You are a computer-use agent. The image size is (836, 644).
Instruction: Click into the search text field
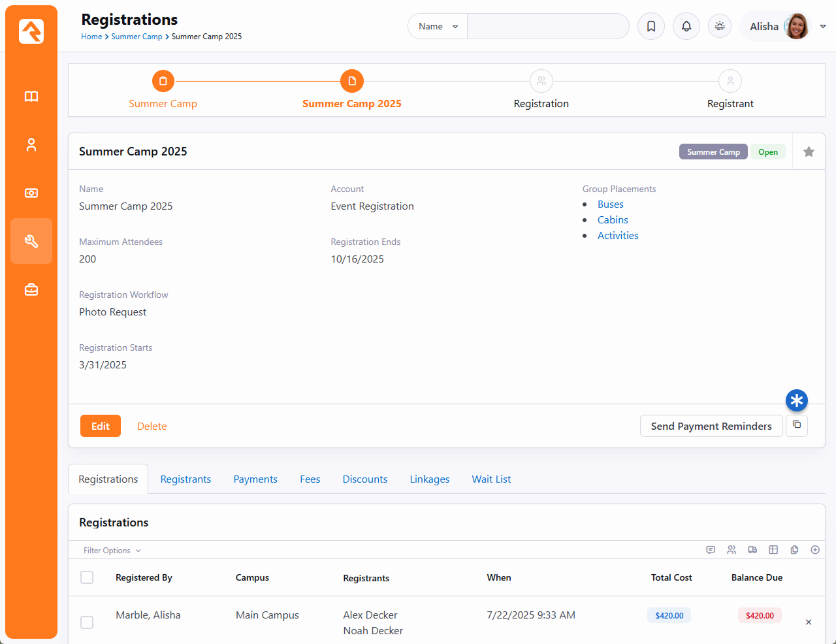[547, 26]
